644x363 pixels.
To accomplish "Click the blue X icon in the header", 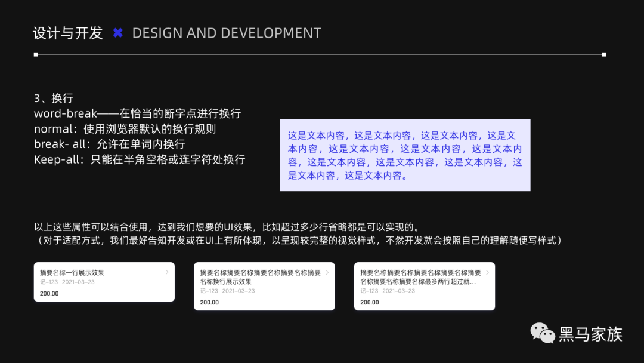I will point(118,33).
